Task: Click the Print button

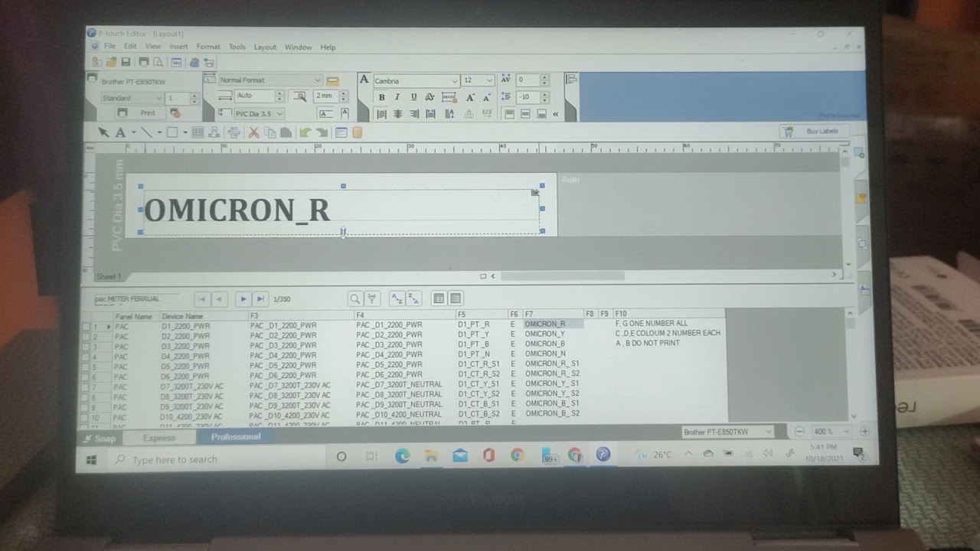Action: [x=140, y=113]
